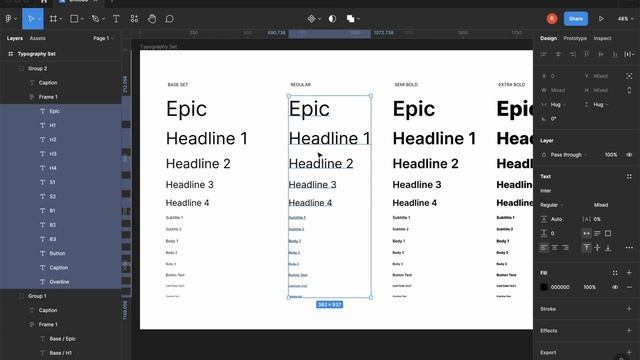Select the Comment tool
The height and width of the screenshot is (360, 640).
coord(169,19)
